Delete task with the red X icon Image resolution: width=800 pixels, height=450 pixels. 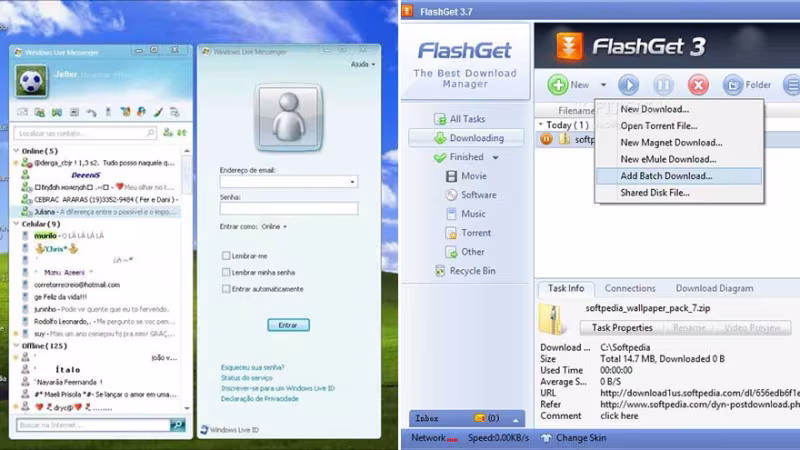[x=698, y=85]
